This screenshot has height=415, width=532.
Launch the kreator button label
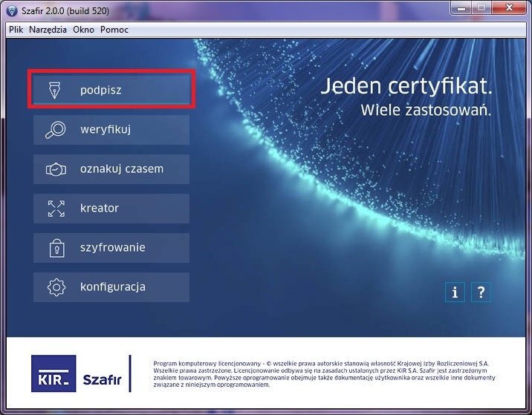pos(100,208)
